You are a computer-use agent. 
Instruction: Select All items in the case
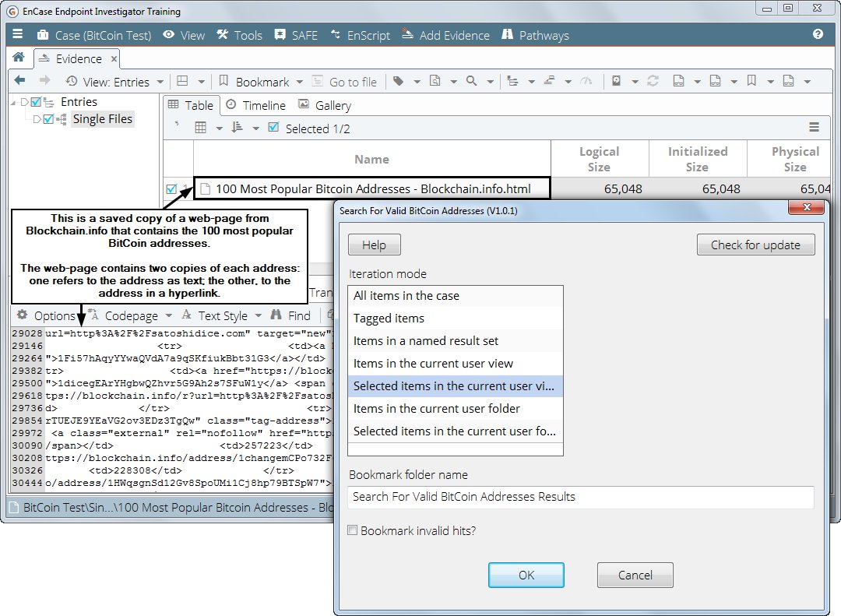[456, 296]
